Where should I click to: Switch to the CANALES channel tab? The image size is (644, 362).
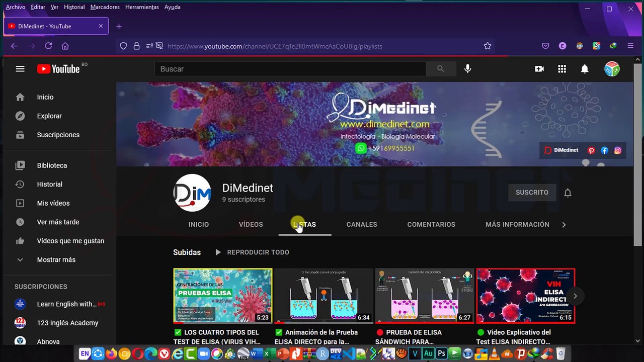pyautogui.click(x=362, y=225)
